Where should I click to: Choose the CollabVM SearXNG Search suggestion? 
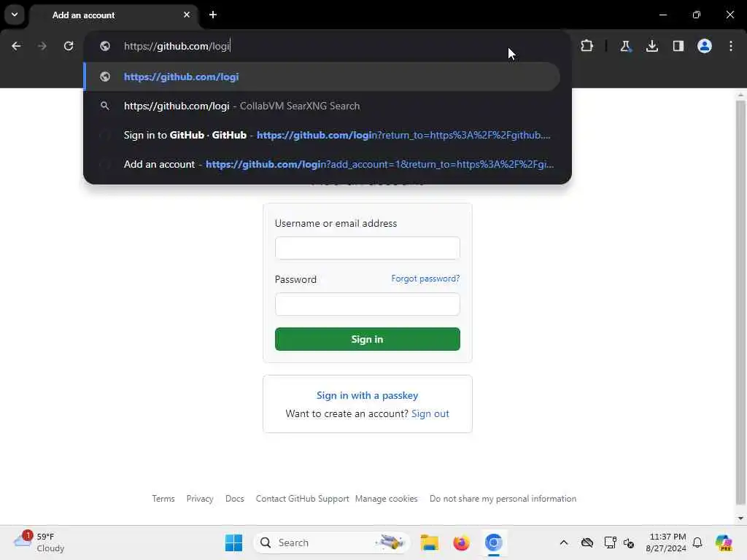(322, 106)
